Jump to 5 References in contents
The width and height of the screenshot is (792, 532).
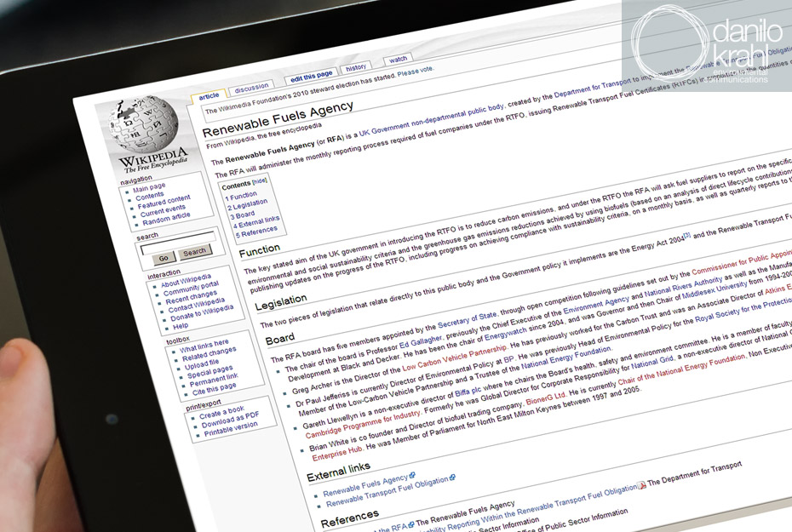click(256, 232)
